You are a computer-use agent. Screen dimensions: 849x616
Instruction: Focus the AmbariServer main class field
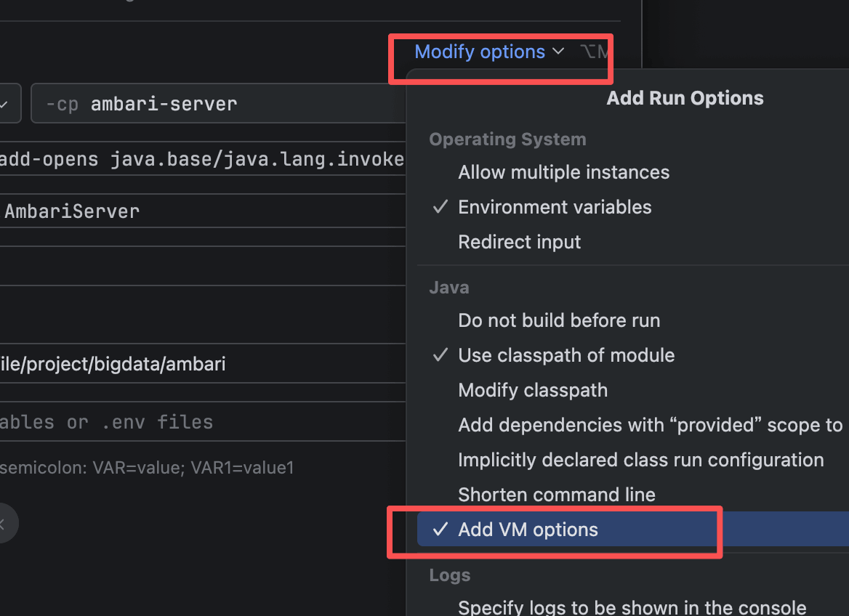click(x=202, y=211)
